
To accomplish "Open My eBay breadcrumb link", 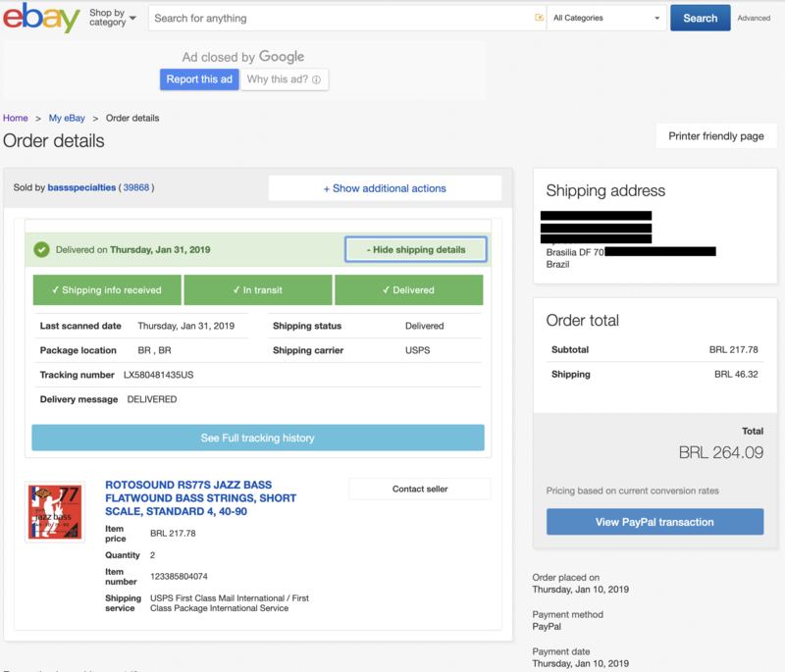I will pyautogui.click(x=67, y=118).
